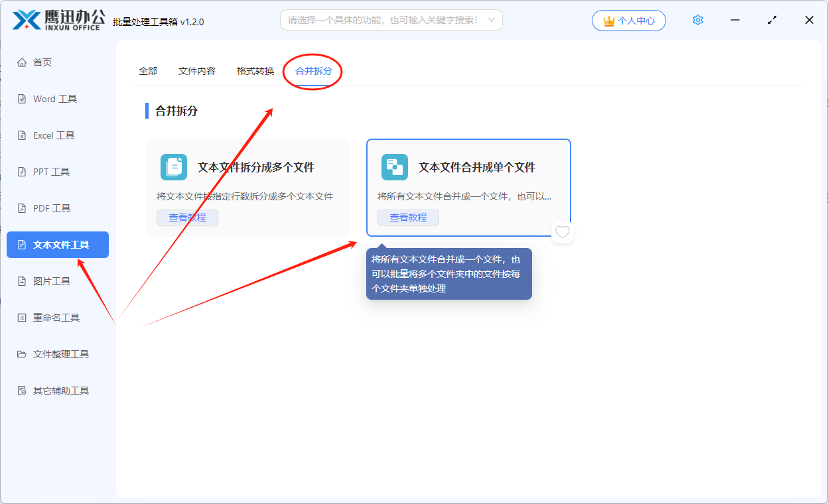Click the text file split card icon
828x504 pixels.
pyautogui.click(x=174, y=167)
